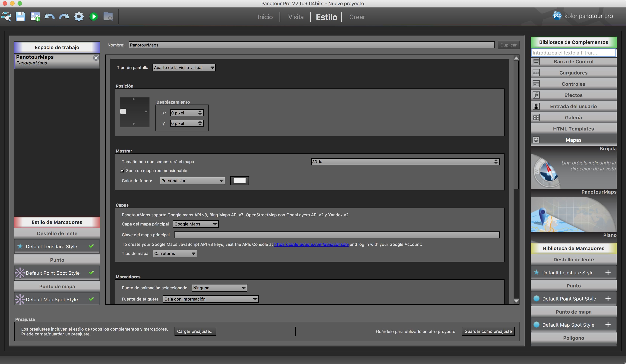
Task: Expand the HTML Templates category
Action: coord(573,129)
